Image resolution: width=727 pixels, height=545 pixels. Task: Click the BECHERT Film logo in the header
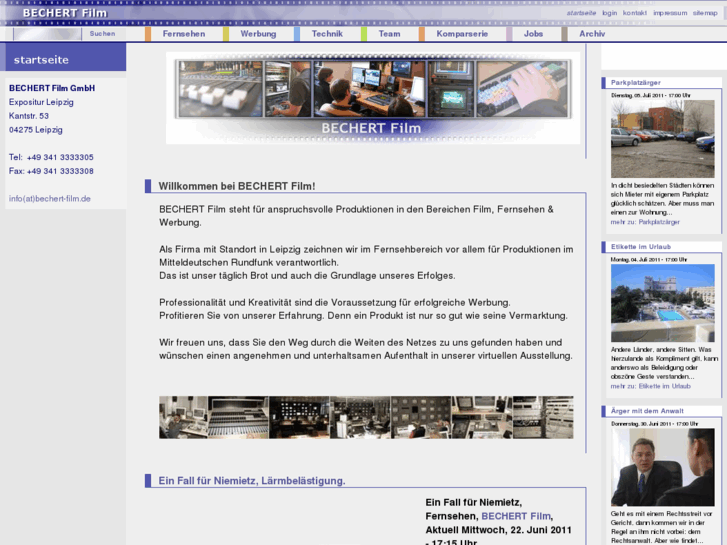[65, 13]
